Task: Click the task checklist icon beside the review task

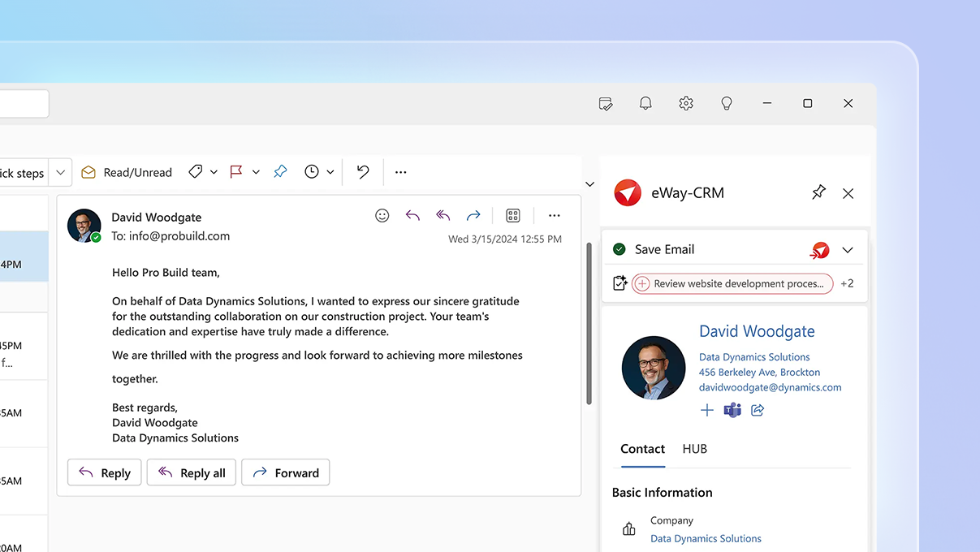Action: point(620,282)
